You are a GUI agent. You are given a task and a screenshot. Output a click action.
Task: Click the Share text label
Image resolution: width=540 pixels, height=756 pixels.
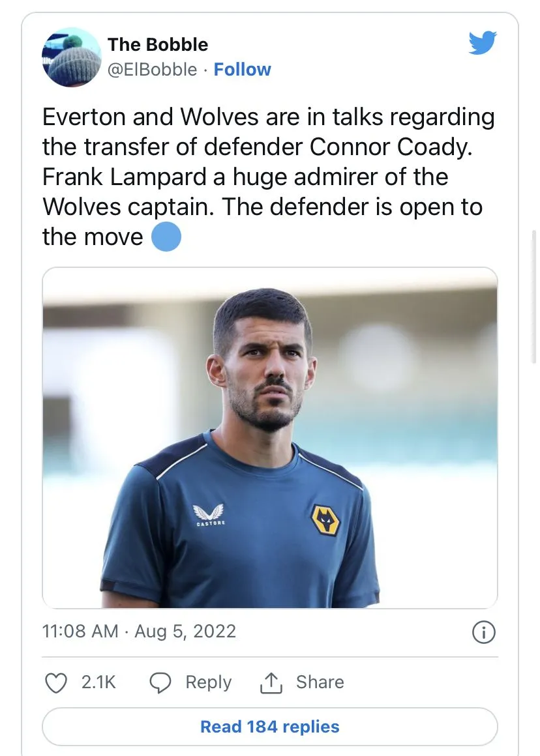pyautogui.click(x=320, y=682)
